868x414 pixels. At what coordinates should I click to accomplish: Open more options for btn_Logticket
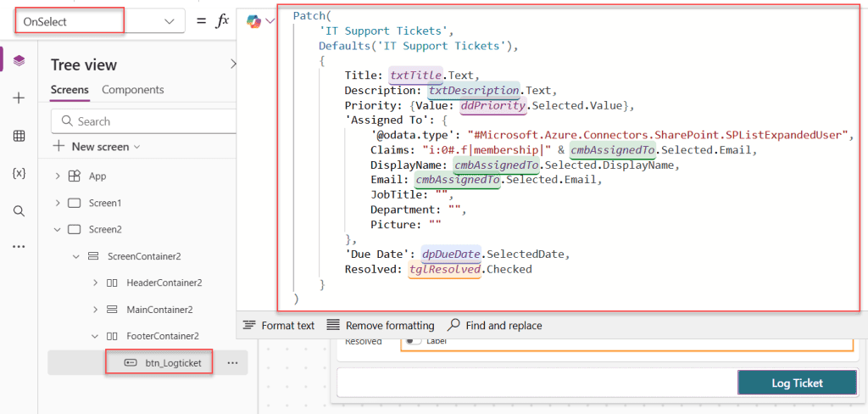(x=232, y=362)
